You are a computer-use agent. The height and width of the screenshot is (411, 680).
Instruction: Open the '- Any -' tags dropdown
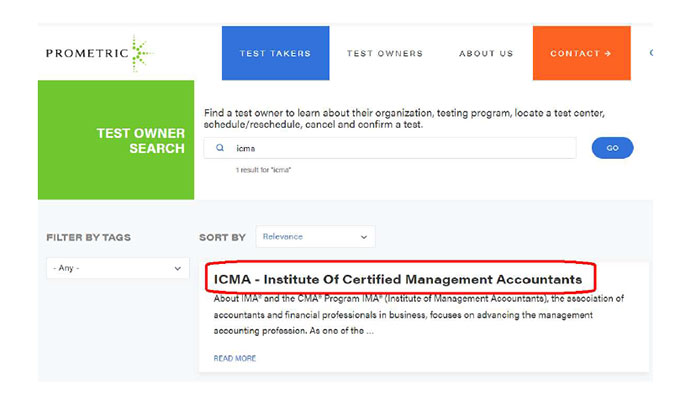pyautogui.click(x=117, y=268)
